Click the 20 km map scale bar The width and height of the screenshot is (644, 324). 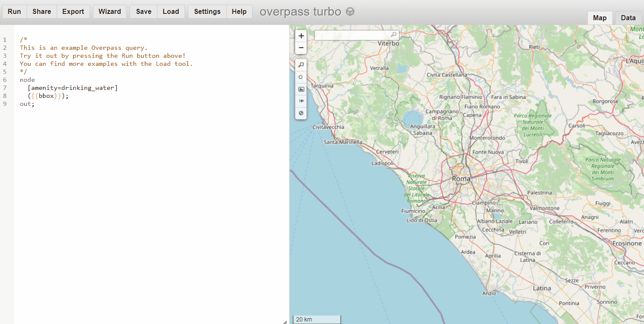coord(317,319)
